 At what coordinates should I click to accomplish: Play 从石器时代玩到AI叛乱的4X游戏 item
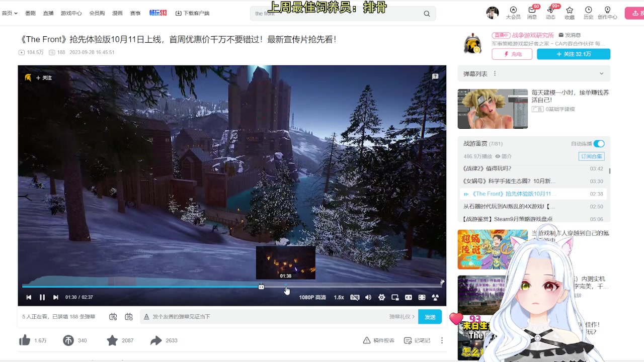(x=533, y=206)
